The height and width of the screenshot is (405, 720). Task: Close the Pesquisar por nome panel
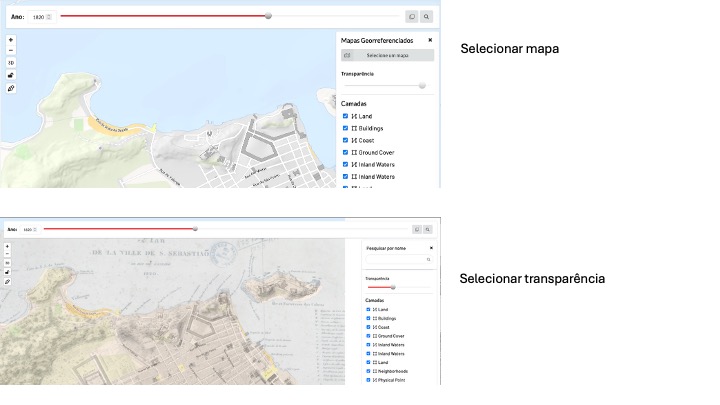pyautogui.click(x=431, y=247)
